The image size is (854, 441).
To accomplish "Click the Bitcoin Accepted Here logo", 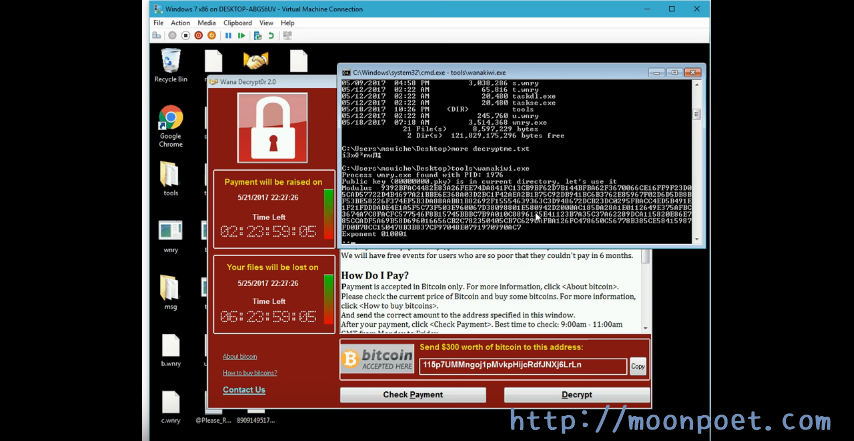I will click(377, 359).
